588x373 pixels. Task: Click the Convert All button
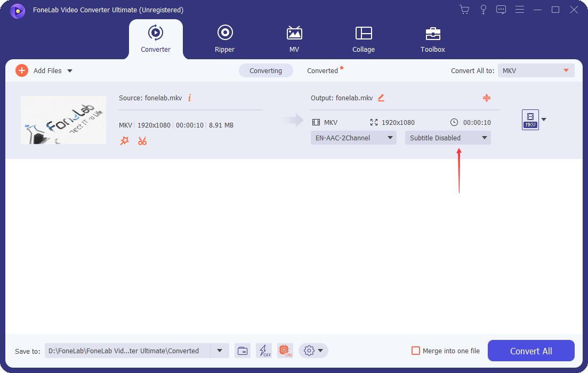pos(531,351)
